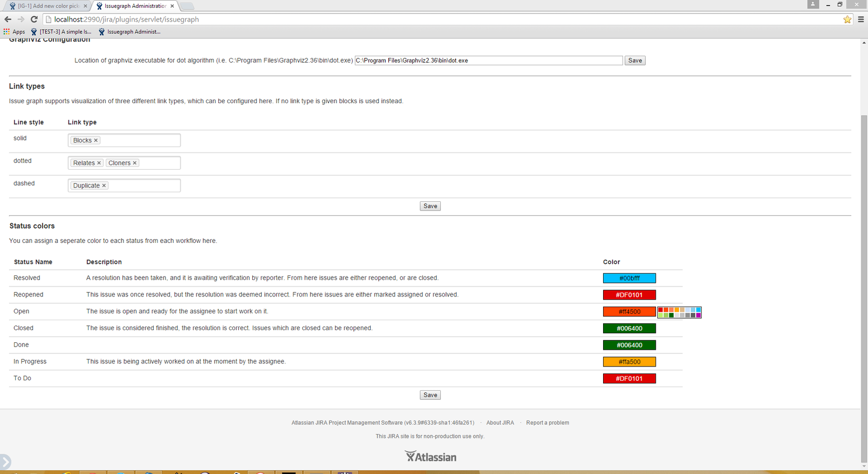This screenshot has height=474, width=868.
Task: Remove the Cloners link type tag
Action: pos(135,163)
